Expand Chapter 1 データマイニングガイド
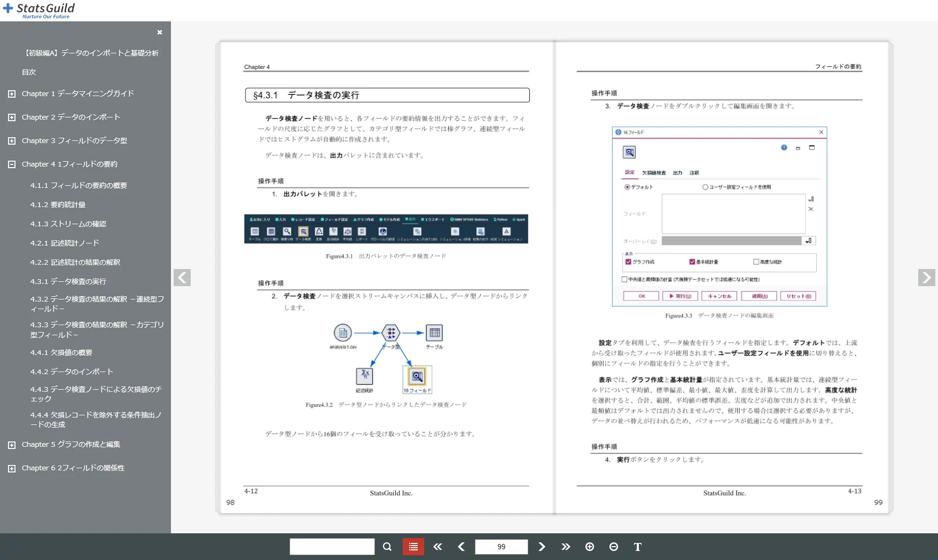 point(11,93)
